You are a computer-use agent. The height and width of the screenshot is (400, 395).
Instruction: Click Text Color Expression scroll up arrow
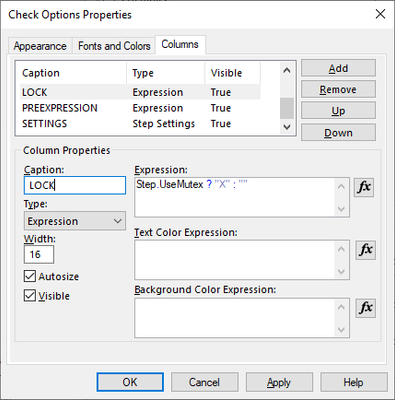pyautogui.click(x=341, y=249)
